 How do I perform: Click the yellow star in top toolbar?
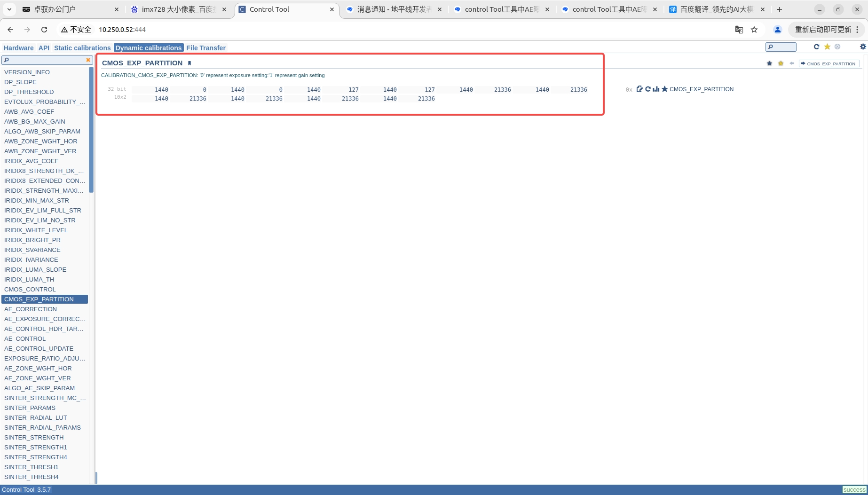click(827, 47)
